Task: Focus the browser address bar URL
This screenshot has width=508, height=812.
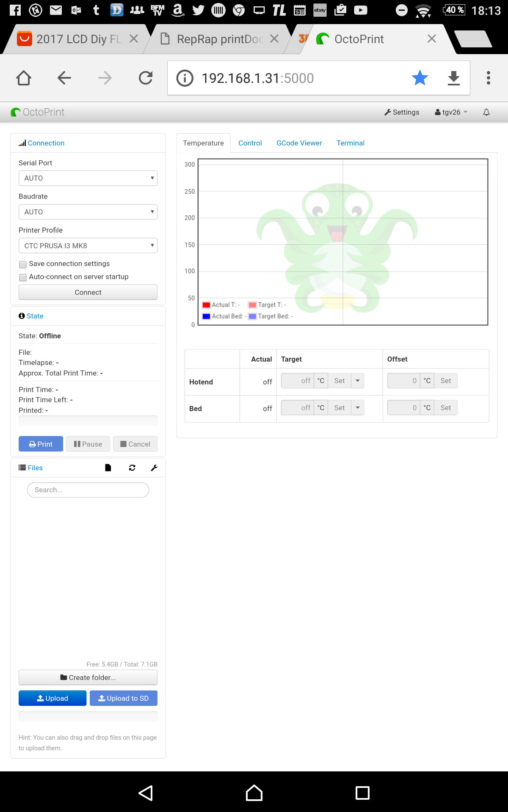Action: pos(258,78)
